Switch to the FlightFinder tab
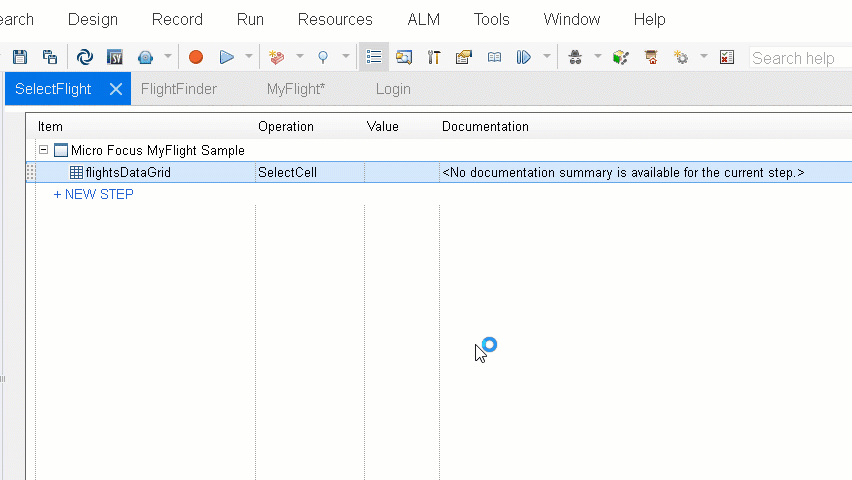The height and width of the screenshot is (480, 852). 179,89
